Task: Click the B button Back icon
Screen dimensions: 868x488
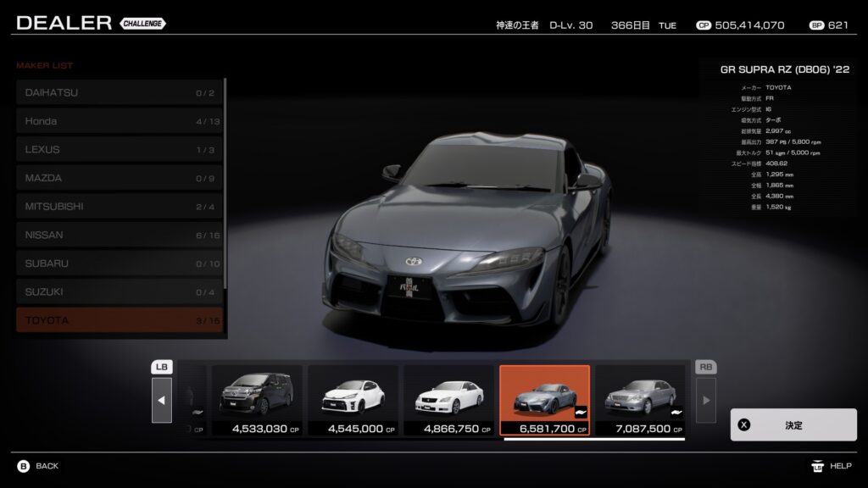Action: click(x=23, y=466)
